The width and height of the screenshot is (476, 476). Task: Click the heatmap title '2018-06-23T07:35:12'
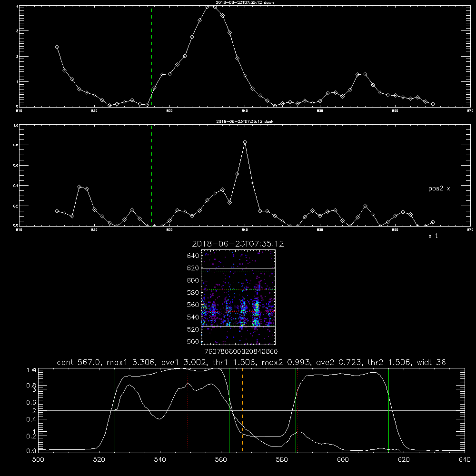click(238, 244)
